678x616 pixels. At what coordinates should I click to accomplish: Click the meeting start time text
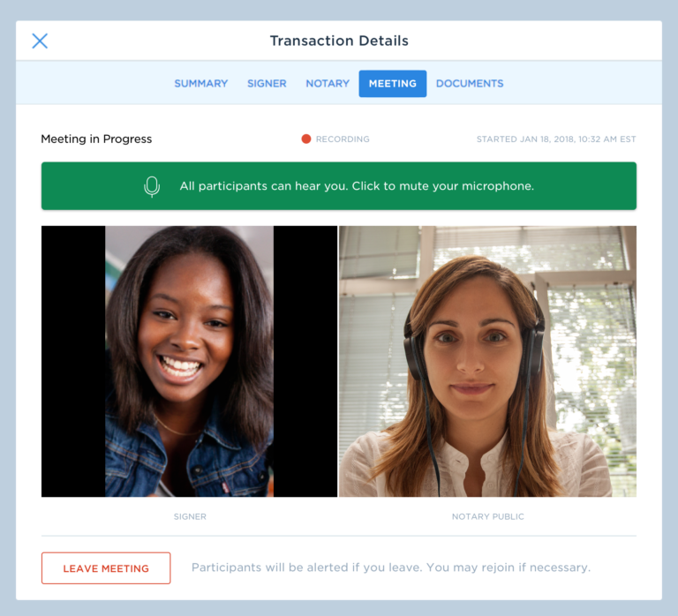pos(556,139)
